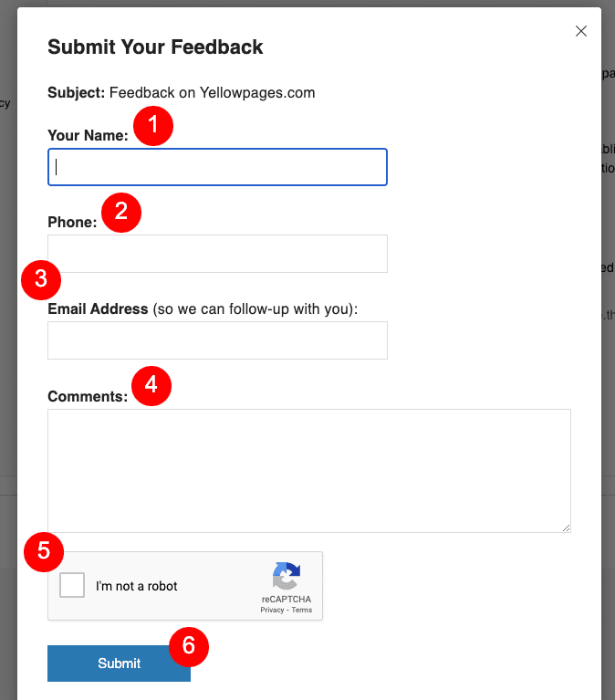Click the reCAPTCHA logo icon

(287, 576)
